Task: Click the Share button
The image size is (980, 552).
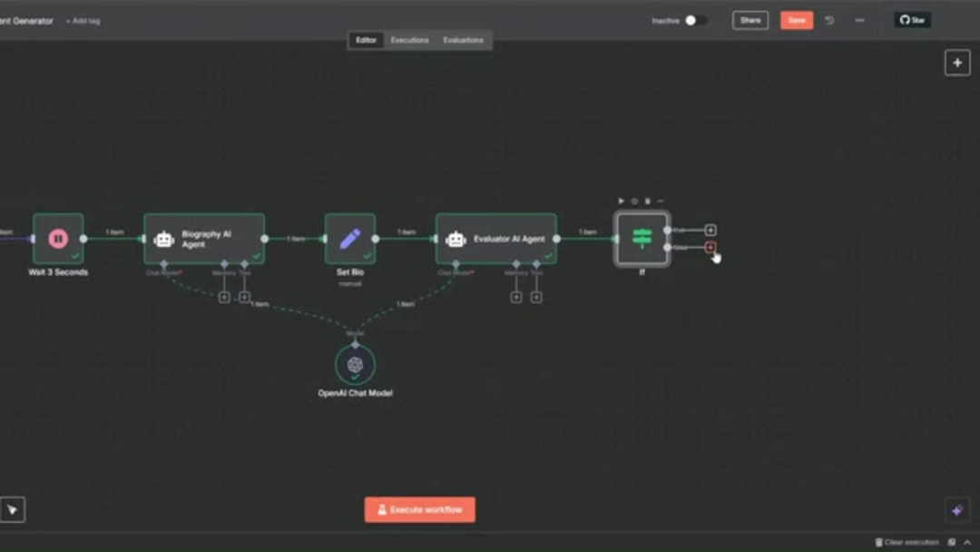Action: (750, 20)
